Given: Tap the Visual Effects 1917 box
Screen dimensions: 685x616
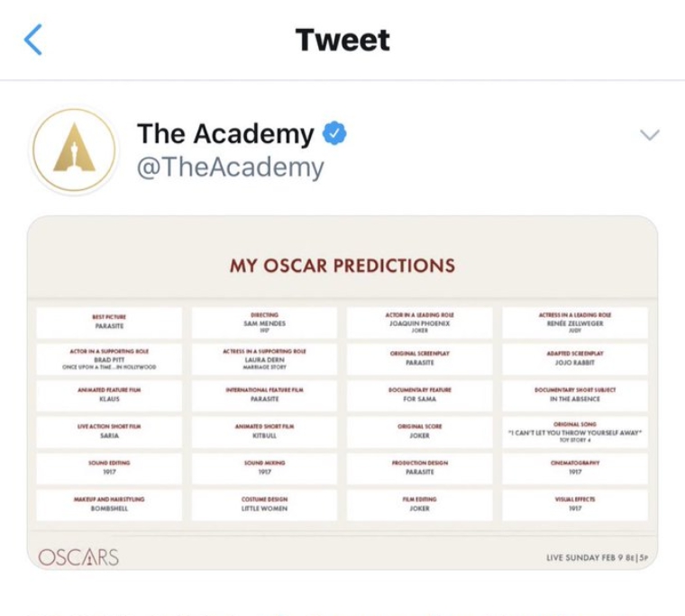Looking at the screenshot, I should pos(575,504).
